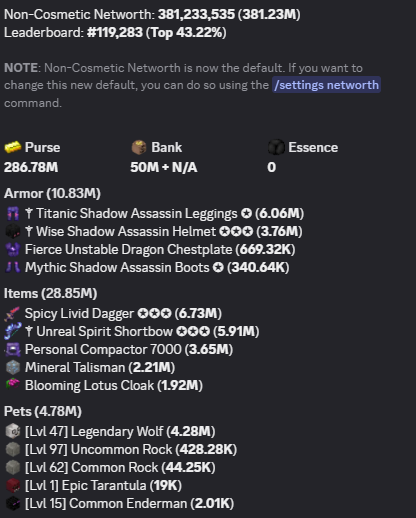The width and height of the screenshot is (416, 518).
Task: Click the Legendary Wolf pet icon
Action: [13, 431]
